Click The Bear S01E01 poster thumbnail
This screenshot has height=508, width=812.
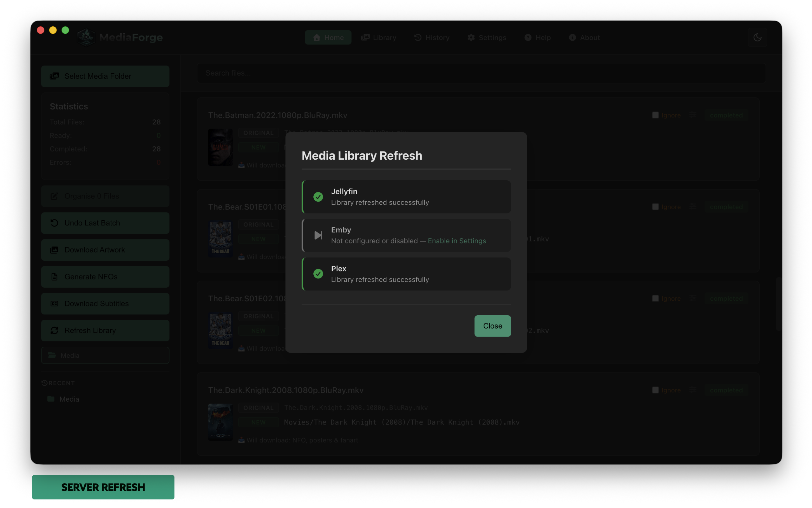(220, 239)
